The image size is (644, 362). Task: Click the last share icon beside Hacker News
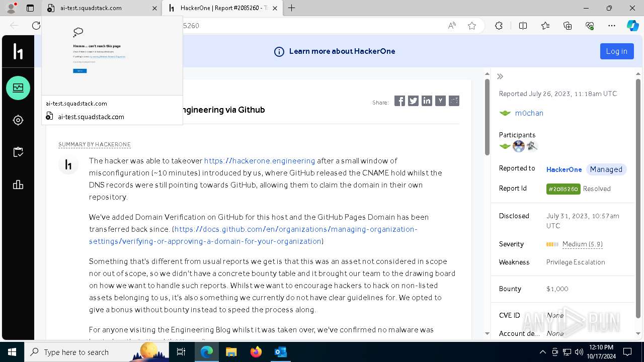454,101
